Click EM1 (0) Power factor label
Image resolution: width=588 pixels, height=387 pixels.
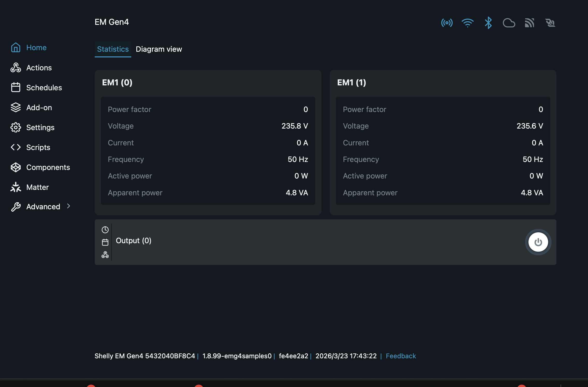(129, 109)
